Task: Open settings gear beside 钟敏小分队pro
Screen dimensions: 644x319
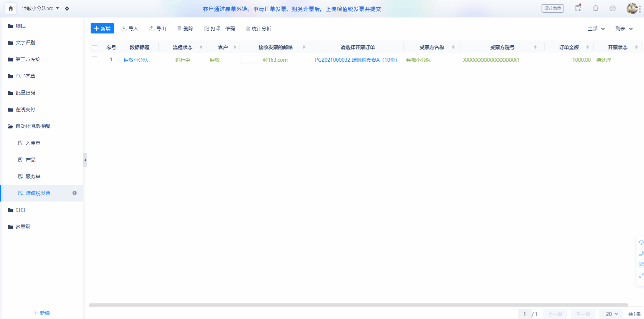Action: 67,8
